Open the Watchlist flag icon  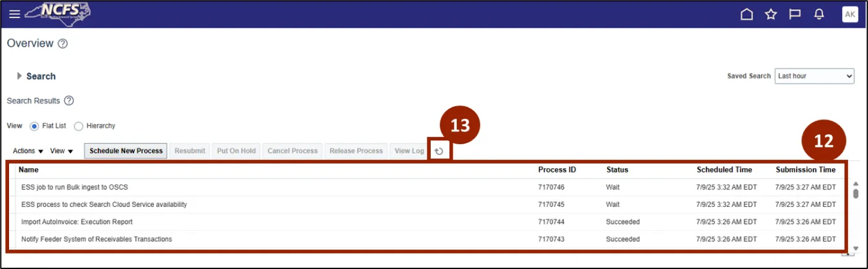[x=795, y=14]
